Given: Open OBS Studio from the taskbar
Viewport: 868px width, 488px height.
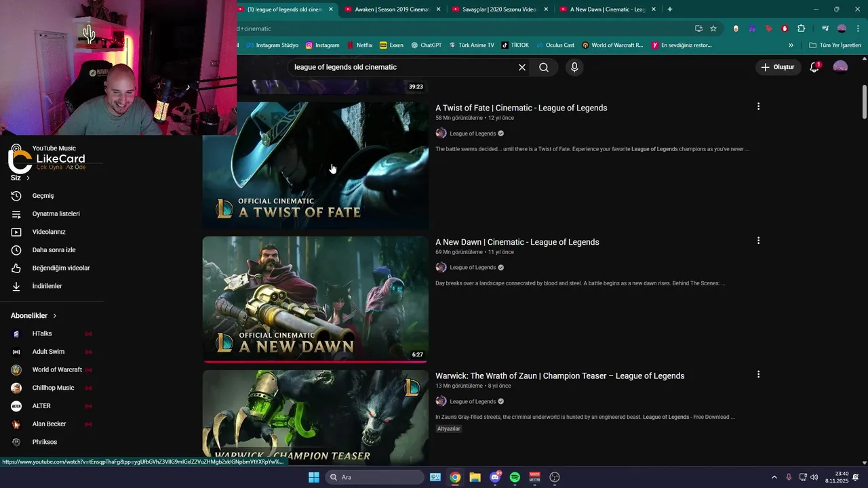Looking at the screenshot, I should pos(555,477).
